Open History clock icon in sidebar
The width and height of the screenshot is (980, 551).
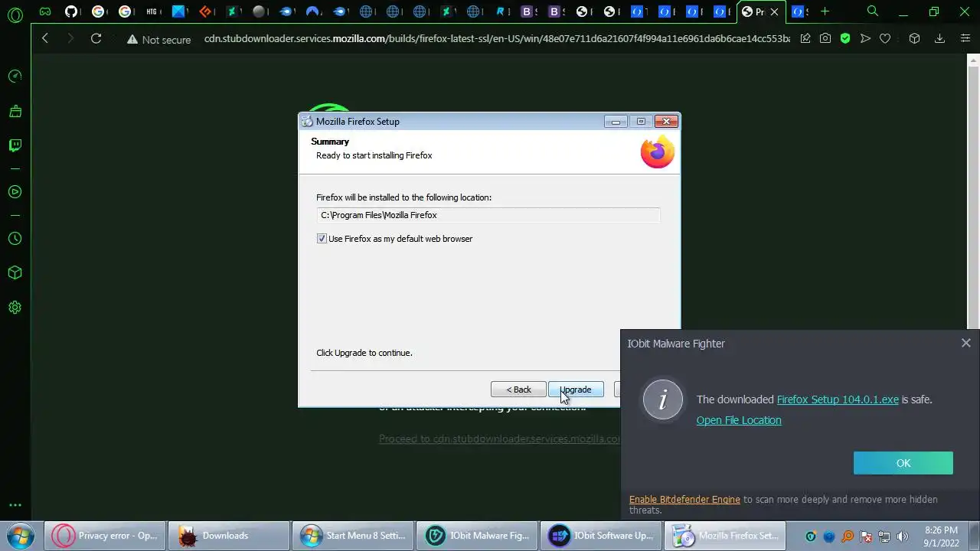pyautogui.click(x=15, y=239)
